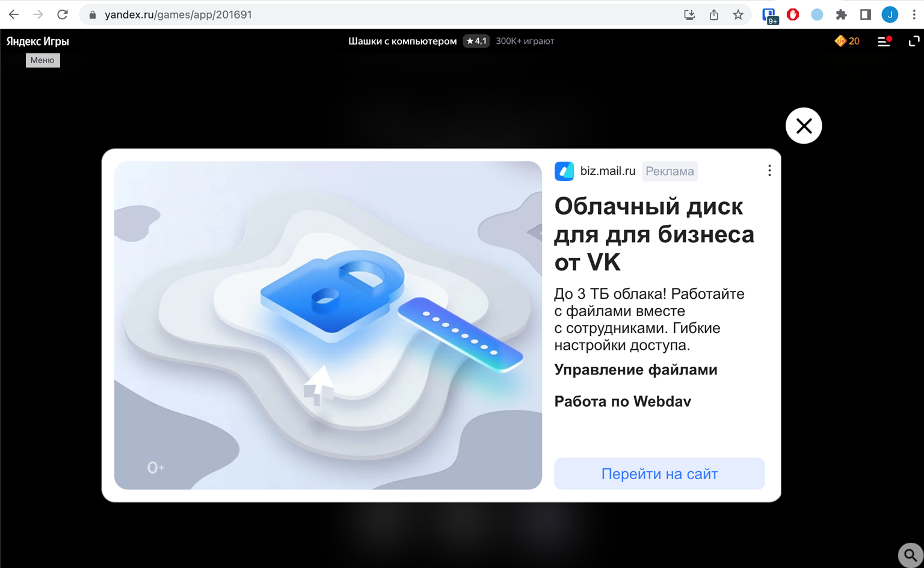Toggle fullscreen mode for the game

pos(913,41)
